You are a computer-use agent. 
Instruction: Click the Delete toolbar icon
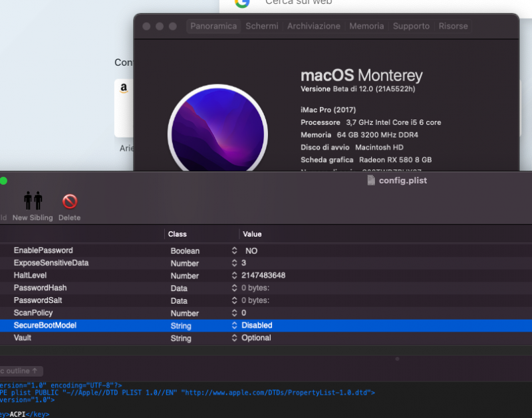point(69,201)
